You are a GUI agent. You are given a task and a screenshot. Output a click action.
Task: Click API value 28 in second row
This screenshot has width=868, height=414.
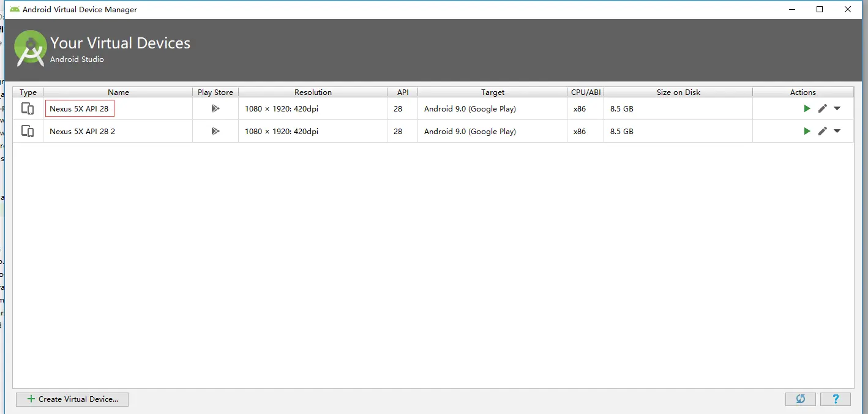(398, 131)
